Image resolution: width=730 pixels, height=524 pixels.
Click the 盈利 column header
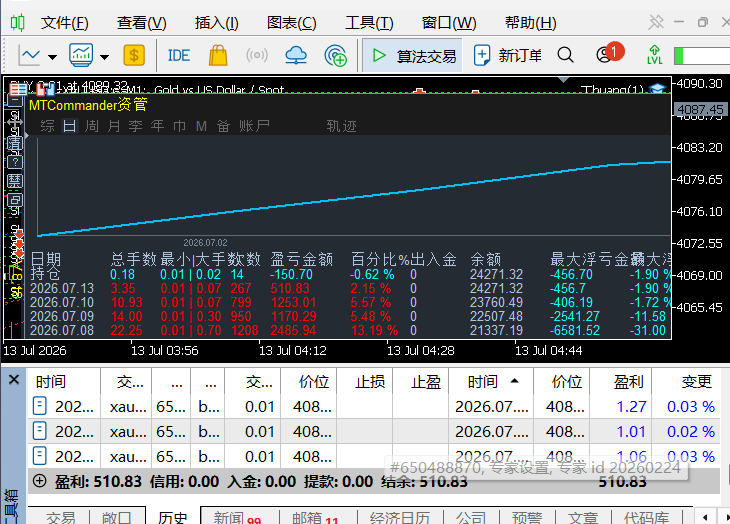[x=629, y=382]
